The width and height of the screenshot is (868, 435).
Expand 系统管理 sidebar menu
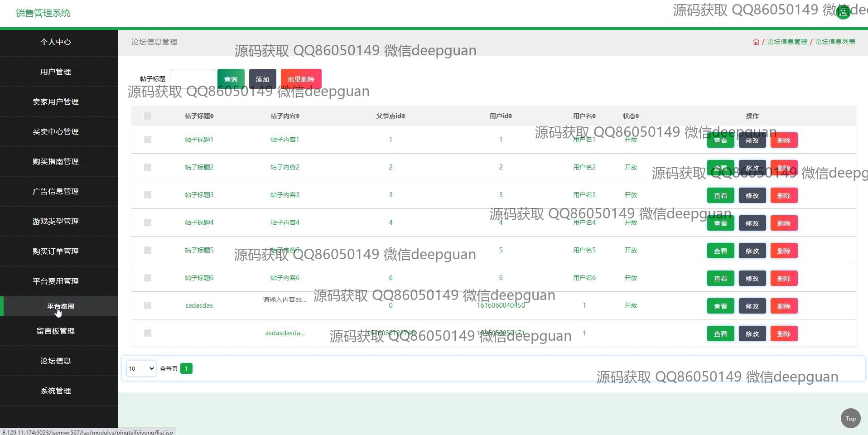56,391
